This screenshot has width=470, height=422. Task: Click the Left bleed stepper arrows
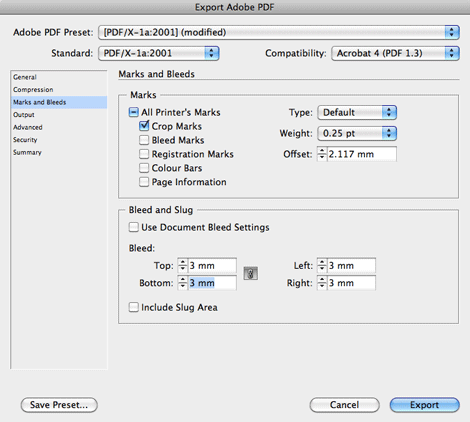322,265
